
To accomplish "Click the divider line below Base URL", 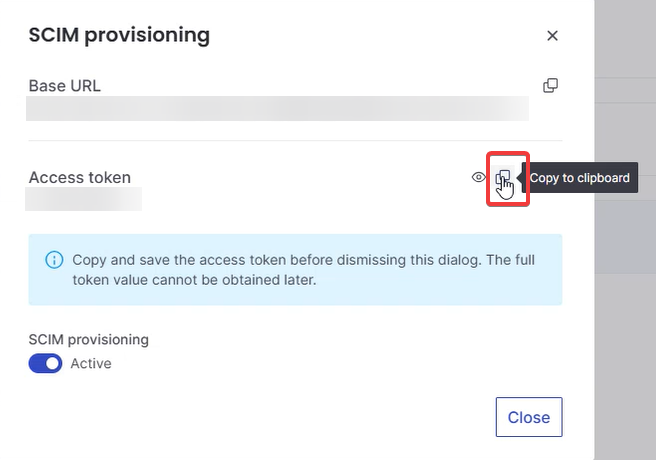I will [295, 141].
